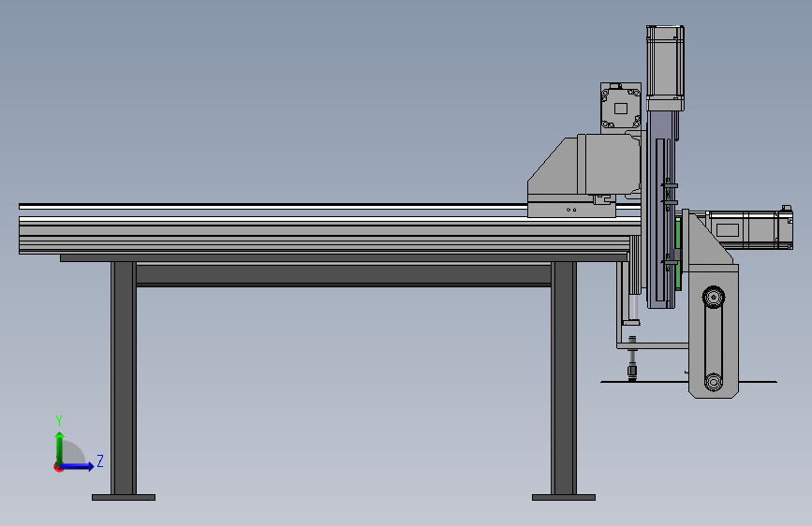Image resolution: width=812 pixels, height=526 pixels.
Task: Click the blue Z axis arrow of the triad
Action: tap(78, 466)
